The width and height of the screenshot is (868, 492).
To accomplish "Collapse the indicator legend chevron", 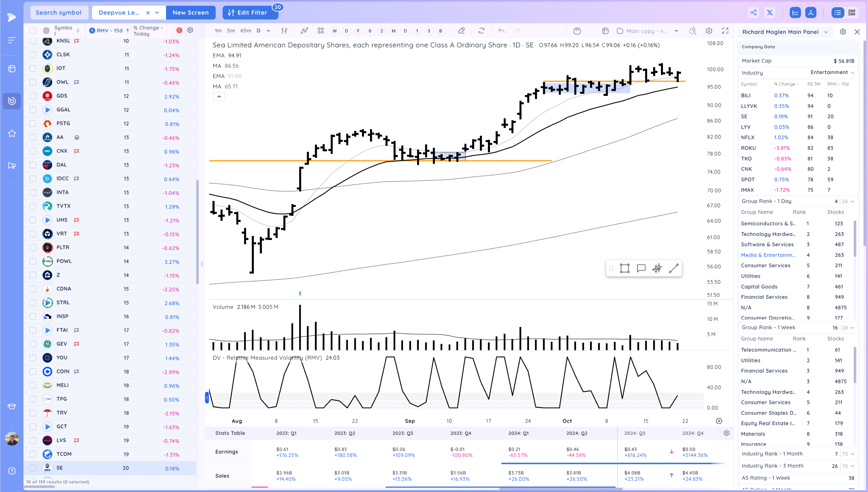I will click(219, 97).
